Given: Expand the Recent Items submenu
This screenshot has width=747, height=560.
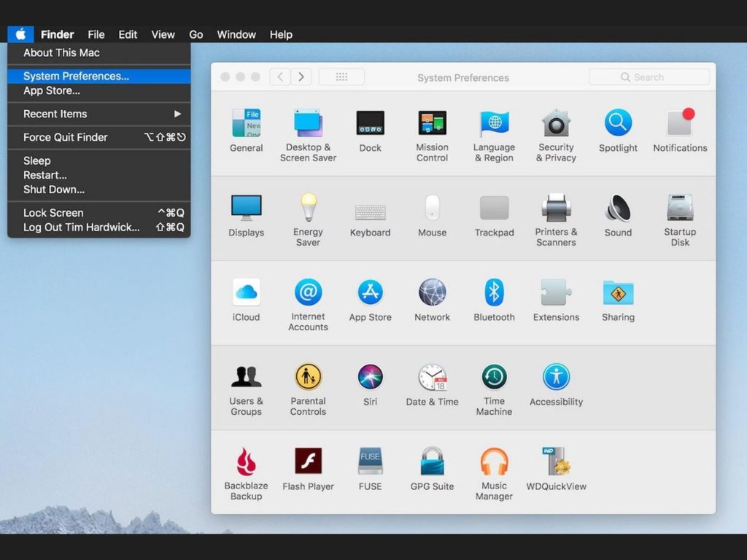Looking at the screenshot, I should 99,114.
